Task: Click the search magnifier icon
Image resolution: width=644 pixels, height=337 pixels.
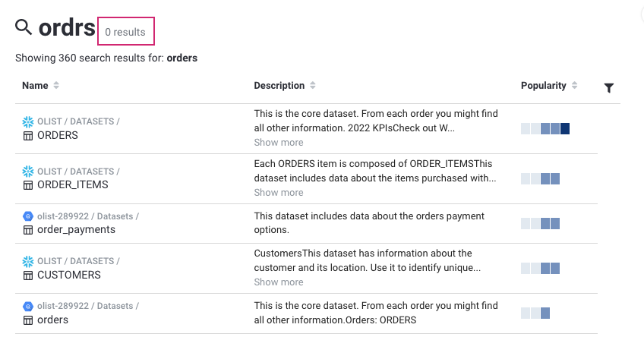Action: pos(24,28)
